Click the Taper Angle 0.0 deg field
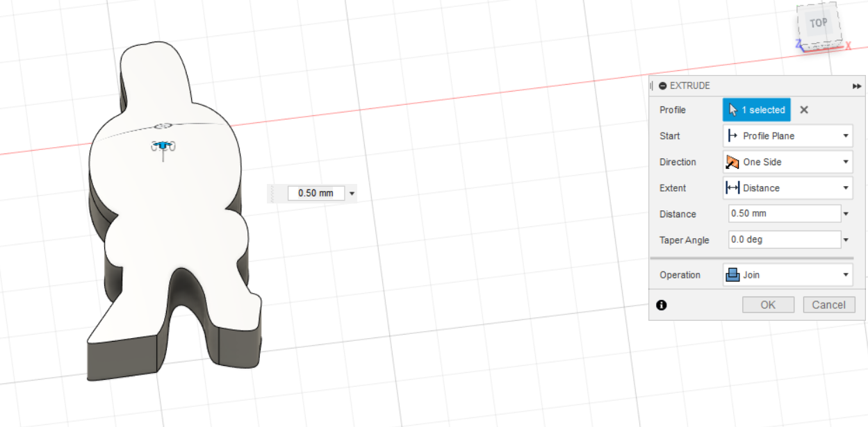The height and width of the screenshot is (427, 868). (x=785, y=240)
